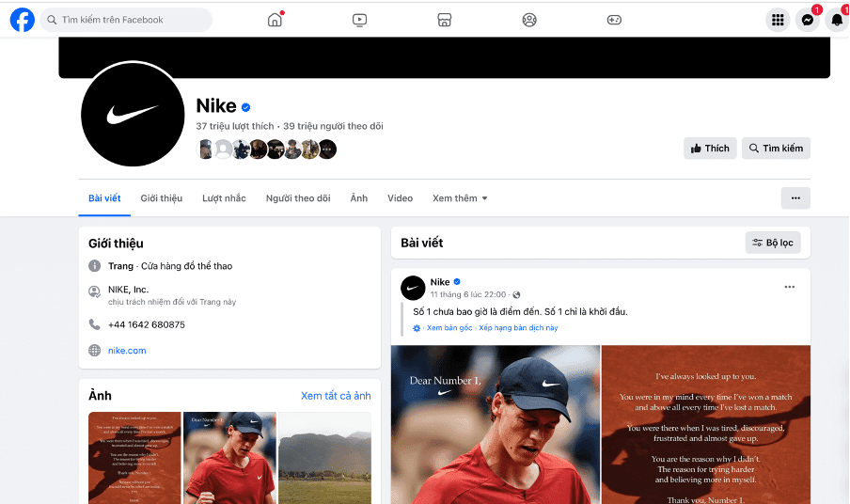Open the Người theo dõi tab
850x504 pixels.
pyautogui.click(x=298, y=198)
